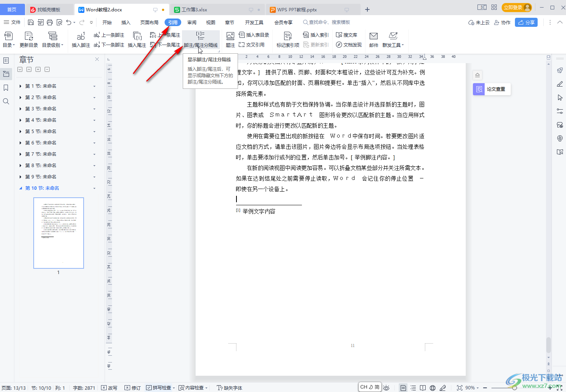Click the 未上云 cloud status button
The image size is (566, 392).
point(479,22)
